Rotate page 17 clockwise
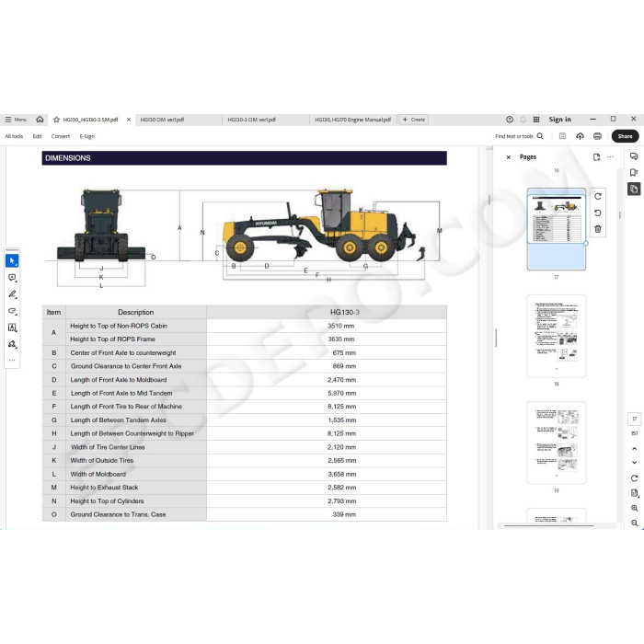The width and height of the screenshot is (644, 644). pos(598,196)
